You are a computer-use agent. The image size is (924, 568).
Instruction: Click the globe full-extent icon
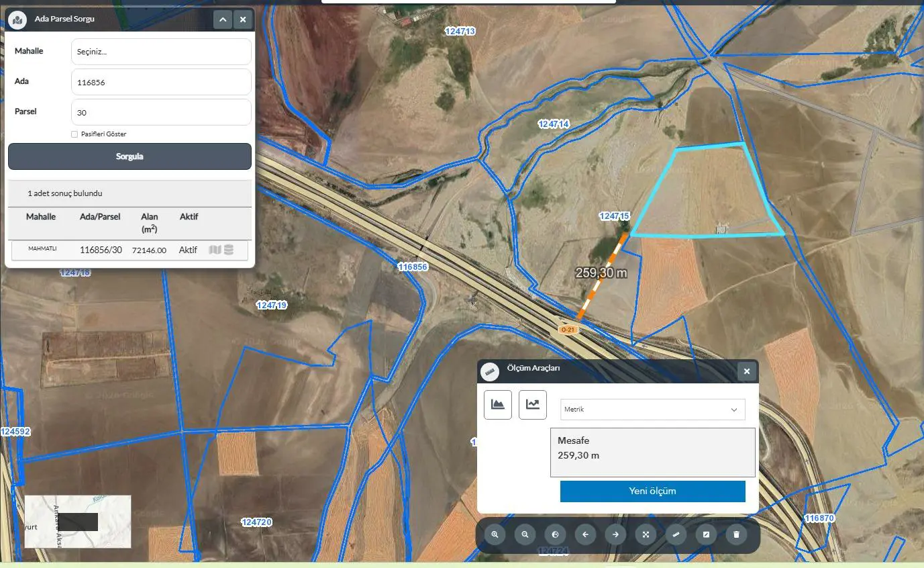tap(555, 534)
